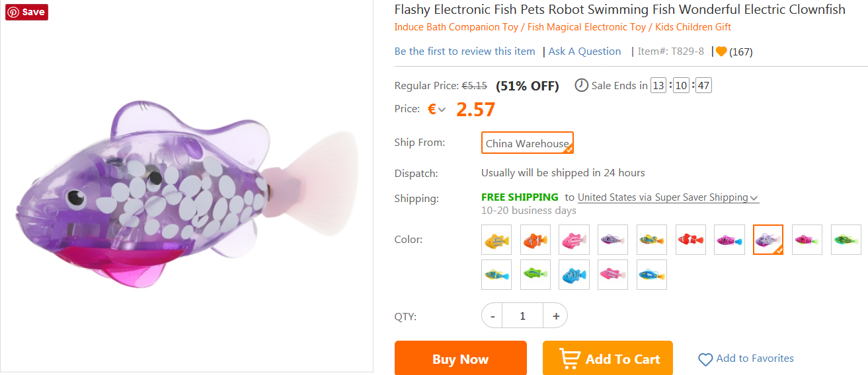Choose the red clownfish color option
Screen dimensions: 868x375
(691, 240)
